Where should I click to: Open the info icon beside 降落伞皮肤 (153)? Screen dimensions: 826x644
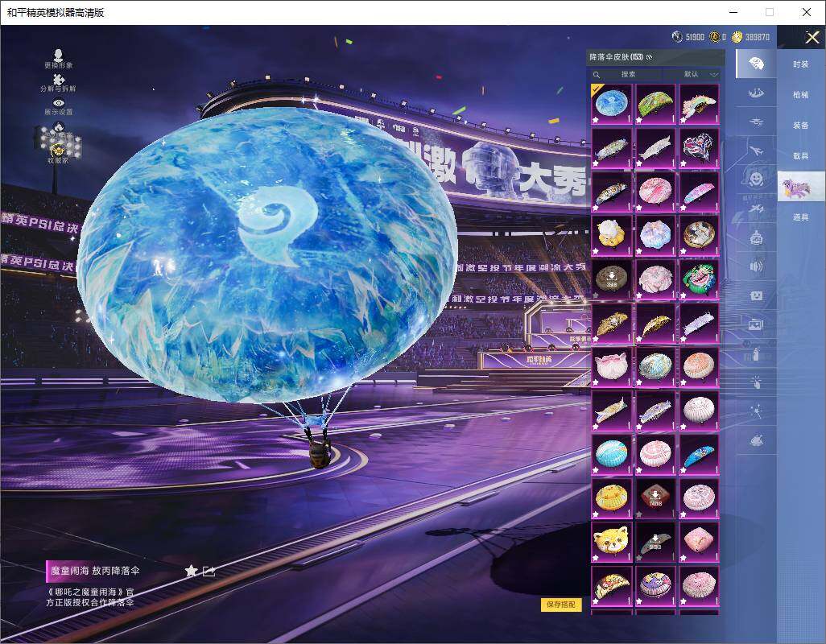click(650, 57)
